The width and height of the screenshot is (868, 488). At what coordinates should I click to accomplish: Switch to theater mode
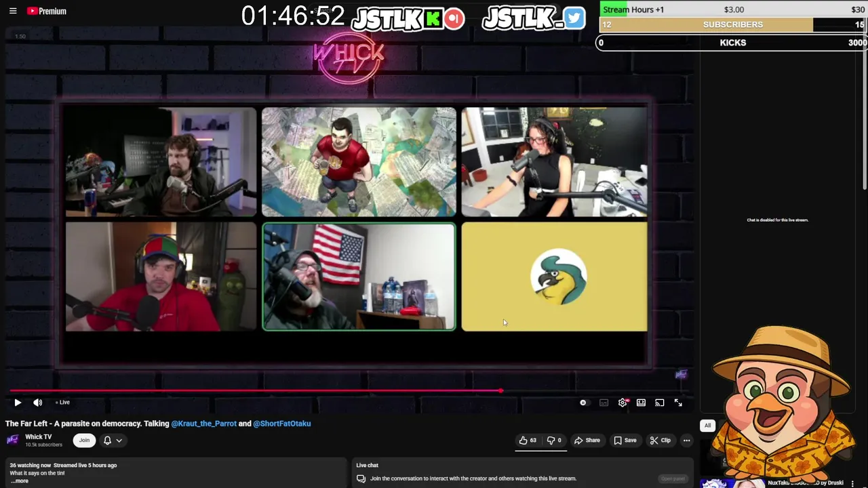pos(641,403)
